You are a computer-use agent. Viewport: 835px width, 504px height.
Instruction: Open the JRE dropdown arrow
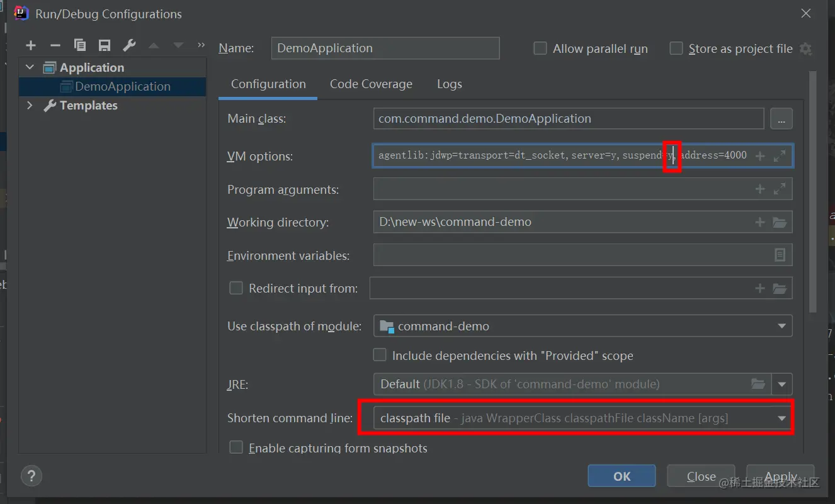tap(782, 384)
